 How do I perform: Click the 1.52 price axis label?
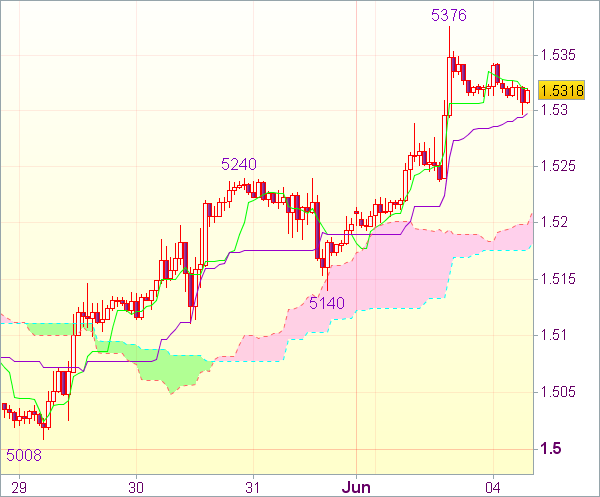(554, 222)
